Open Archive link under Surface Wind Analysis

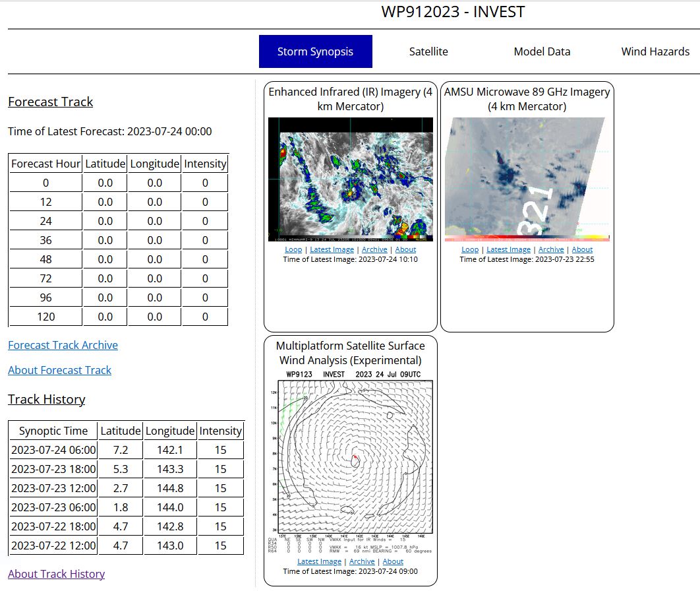tap(362, 561)
